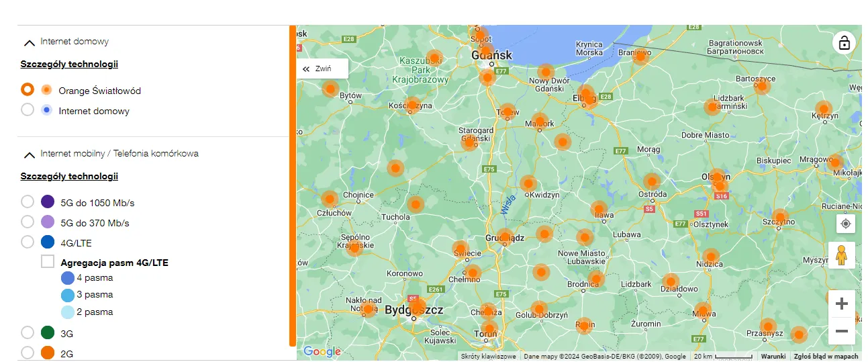
Task: Click the blue 4G/LTE color swatch
Action: point(48,242)
